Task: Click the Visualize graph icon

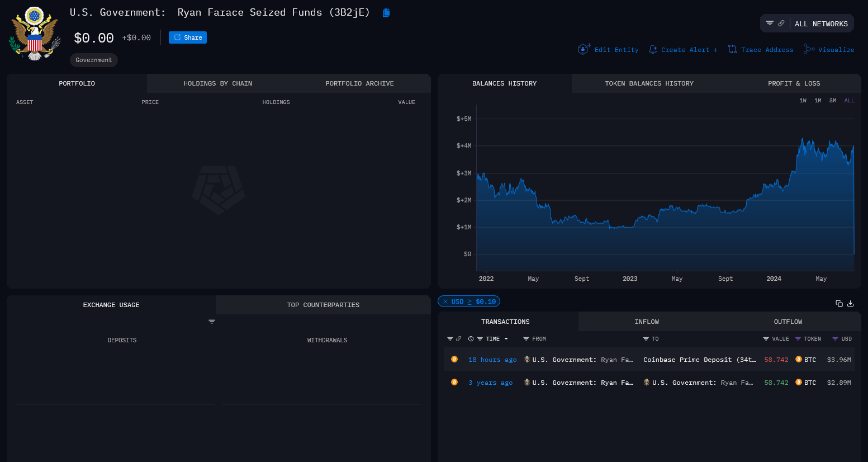Action: point(809,49)
